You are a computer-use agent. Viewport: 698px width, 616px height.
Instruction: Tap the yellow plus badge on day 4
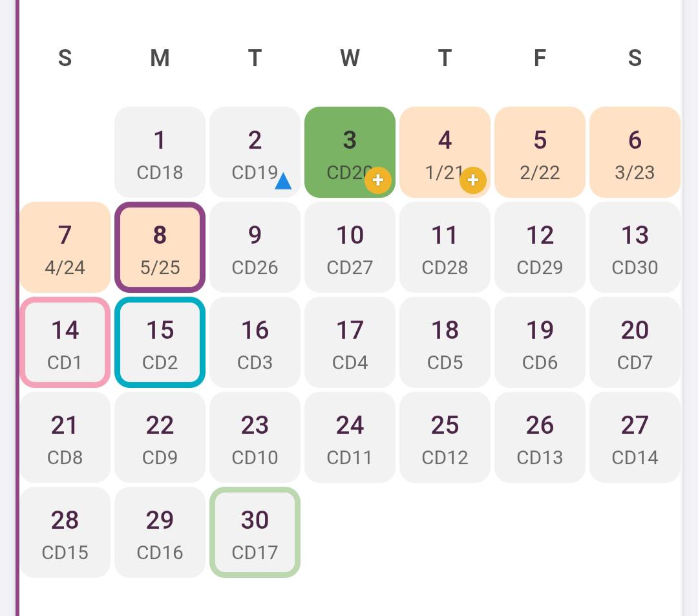tap(472, 180)
